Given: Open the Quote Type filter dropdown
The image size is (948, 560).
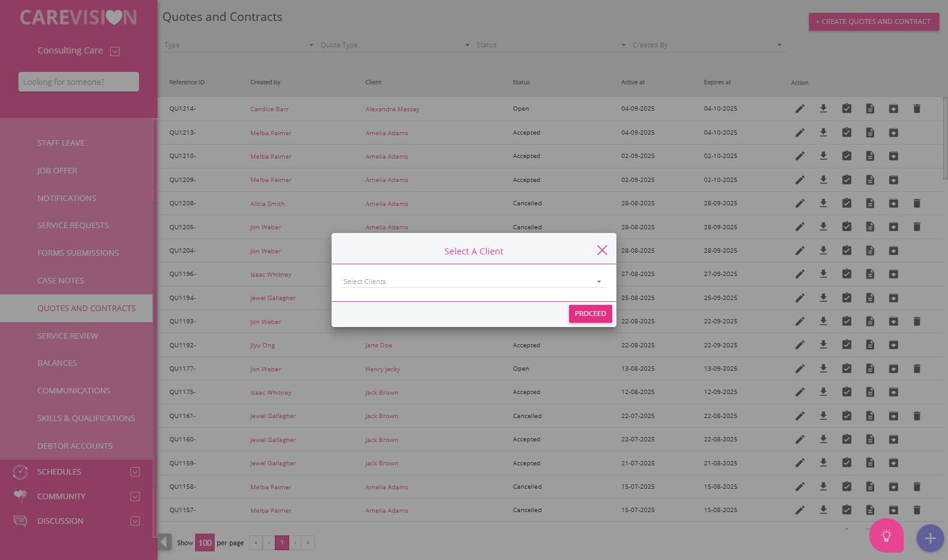Looking at the screenshot, I should (394, 45).
